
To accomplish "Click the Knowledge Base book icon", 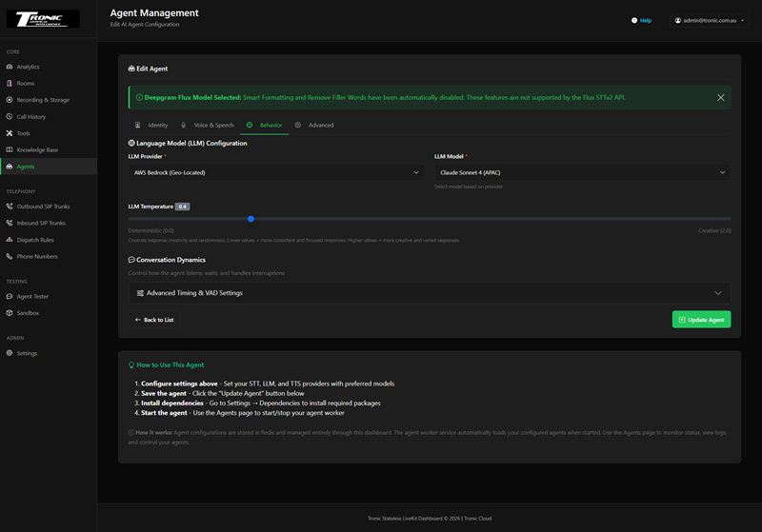I will click(10, 149).
